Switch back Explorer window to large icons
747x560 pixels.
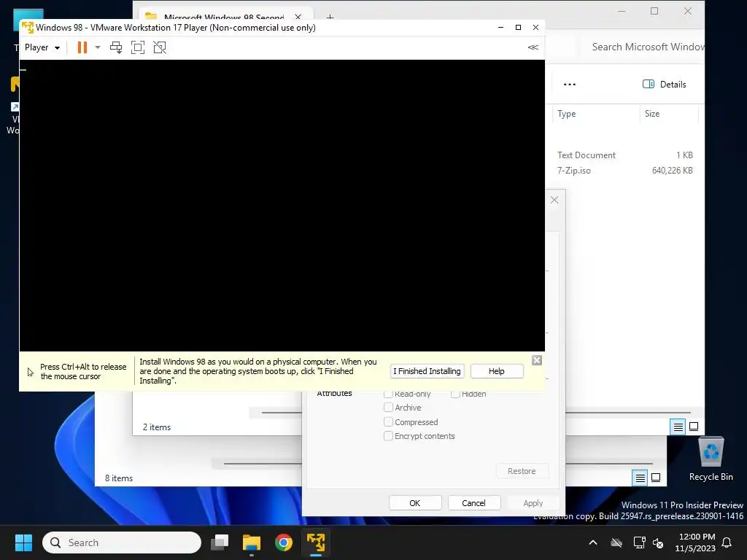point(656,478)
